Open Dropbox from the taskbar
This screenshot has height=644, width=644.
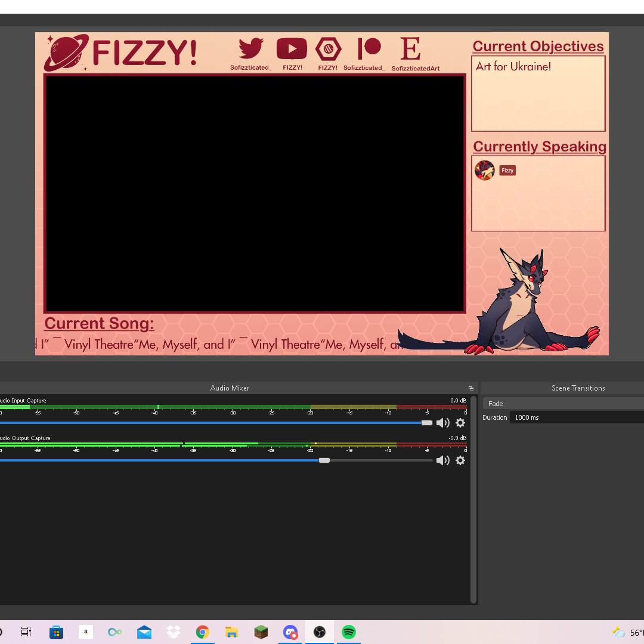click(174, 632)
